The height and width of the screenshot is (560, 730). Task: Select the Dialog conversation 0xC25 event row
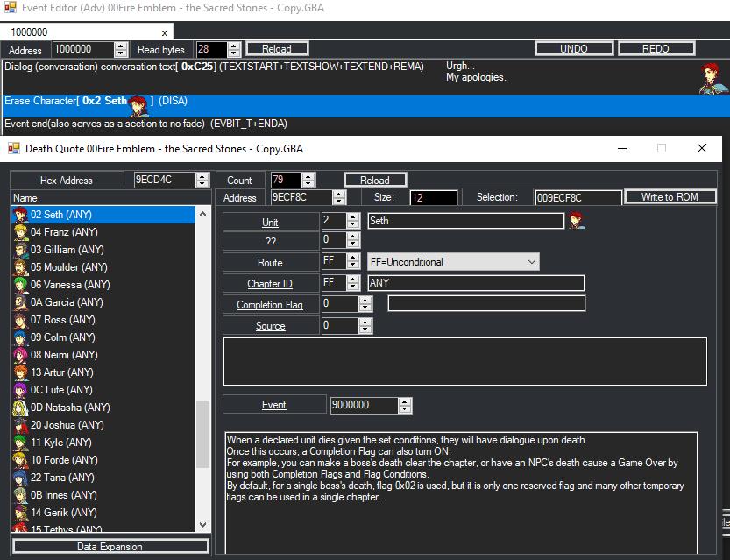click(365, 77)
